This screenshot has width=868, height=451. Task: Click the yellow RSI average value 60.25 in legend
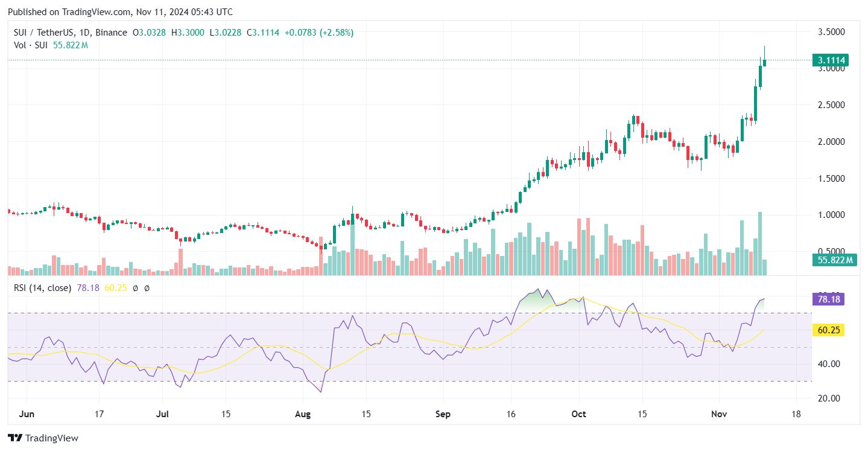pyautogui.click(x=116, y=288)
